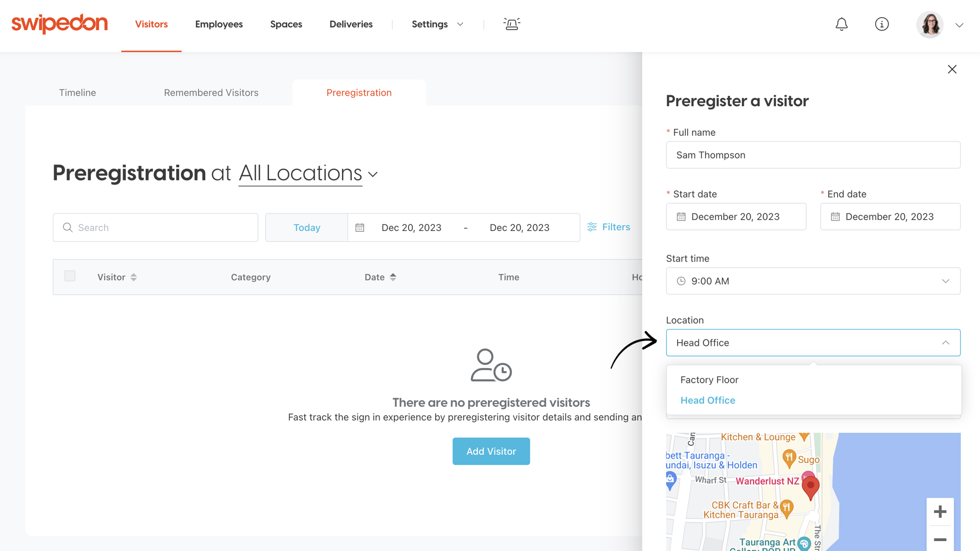Screen dimensions: 980x551
Task: Collapse the Head Office location dropdown
Action: [x=946, y=342]
